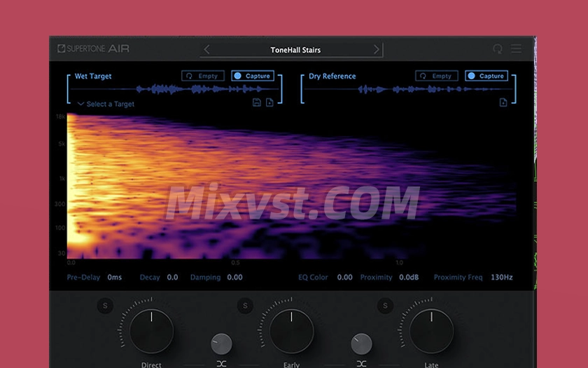Select the Damping 0.00 value
588x368 pixels.
pos(234,278)
